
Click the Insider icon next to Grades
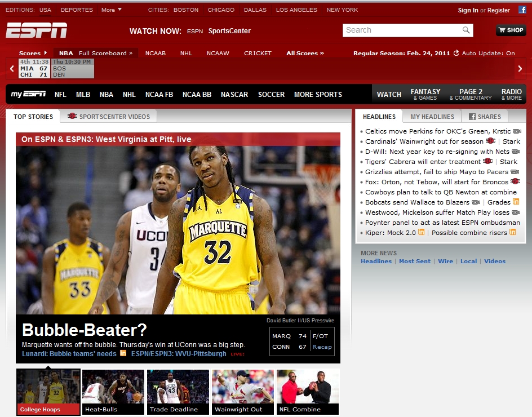point(516,202)
